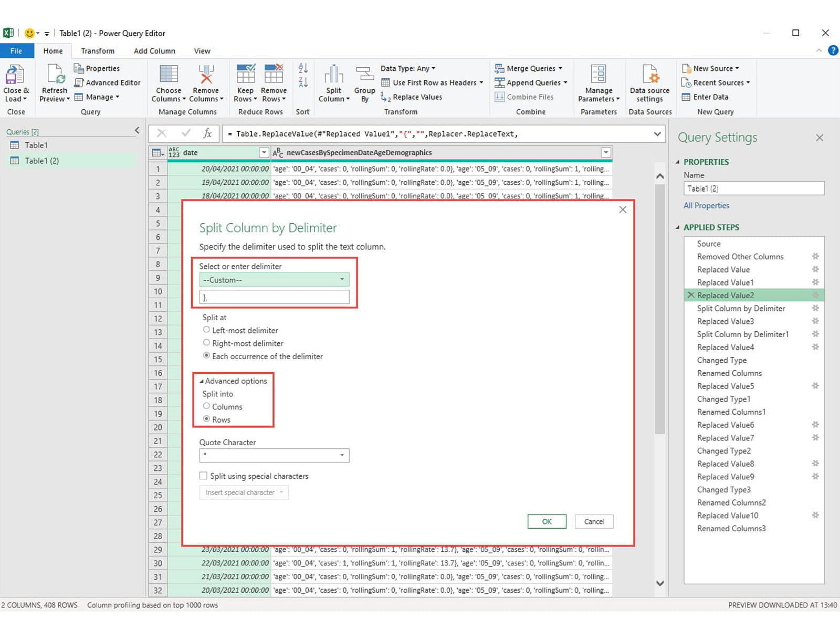Click the Remove Columns icon
The height and width of the screenshot is (630, 840).
(x=206, y=75)
